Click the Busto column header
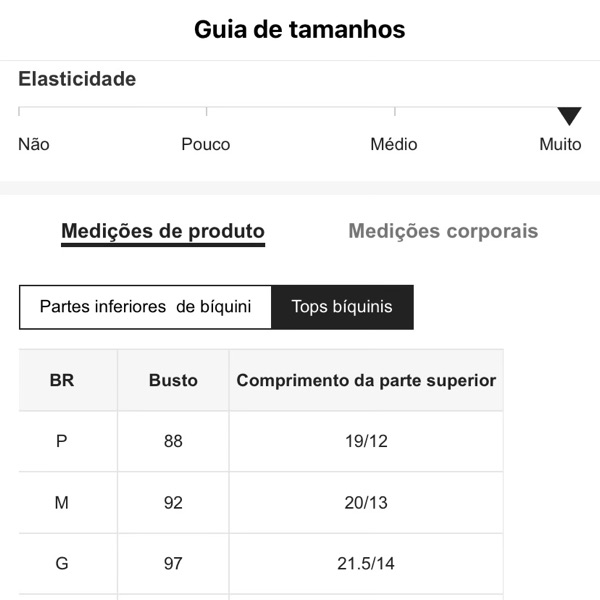The image size is (600, 600). pyautogui.click(x=173, y=380)
